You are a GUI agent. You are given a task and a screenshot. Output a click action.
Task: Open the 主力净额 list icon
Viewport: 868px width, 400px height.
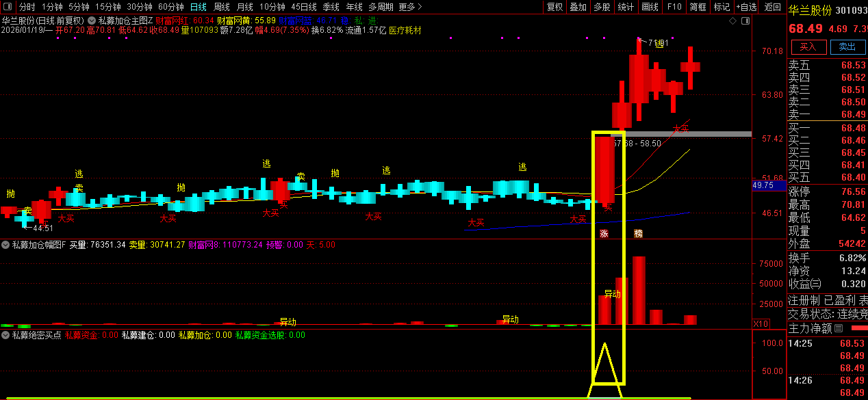[x=839, y=328]
